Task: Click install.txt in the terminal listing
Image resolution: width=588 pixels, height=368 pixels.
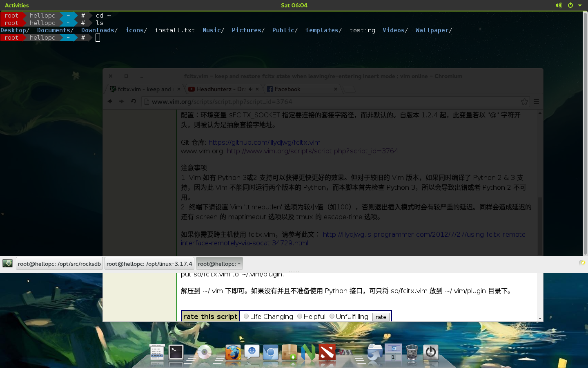Action: (x=175, y=30)
